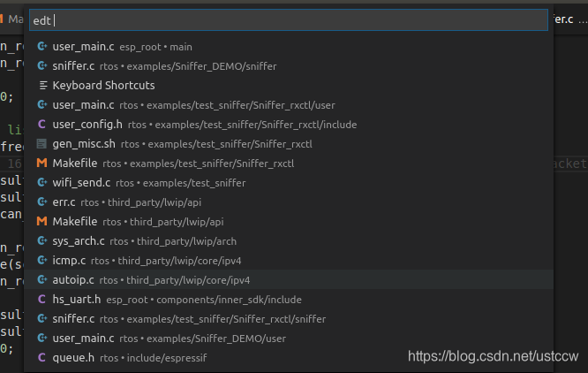This screenshot has width=588, height=373.
Task: Open Makefile in third_party/lwip/api
Action: (289, 222)
